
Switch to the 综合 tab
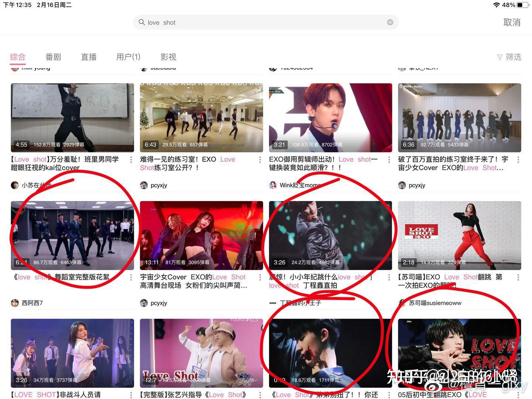[18, 57]
